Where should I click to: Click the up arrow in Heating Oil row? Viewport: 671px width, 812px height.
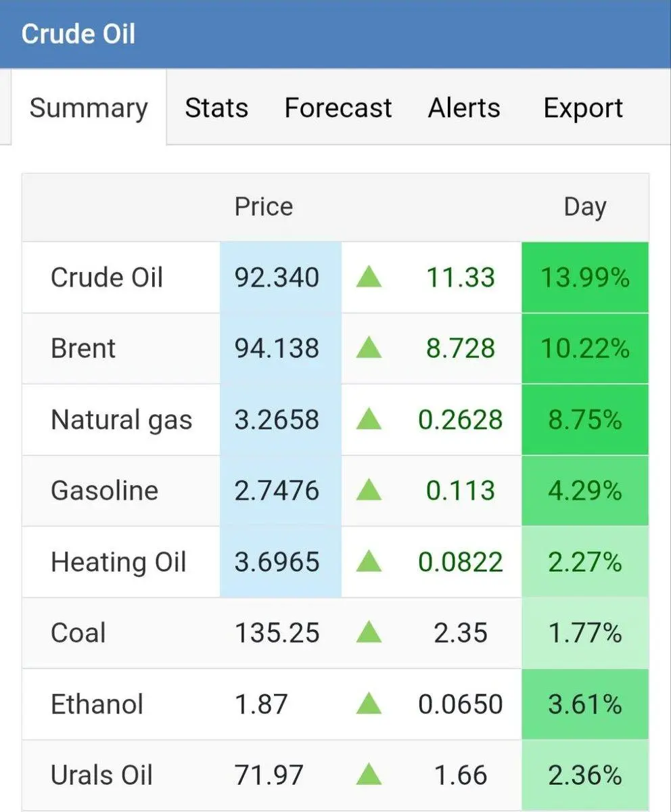[369, 562]
